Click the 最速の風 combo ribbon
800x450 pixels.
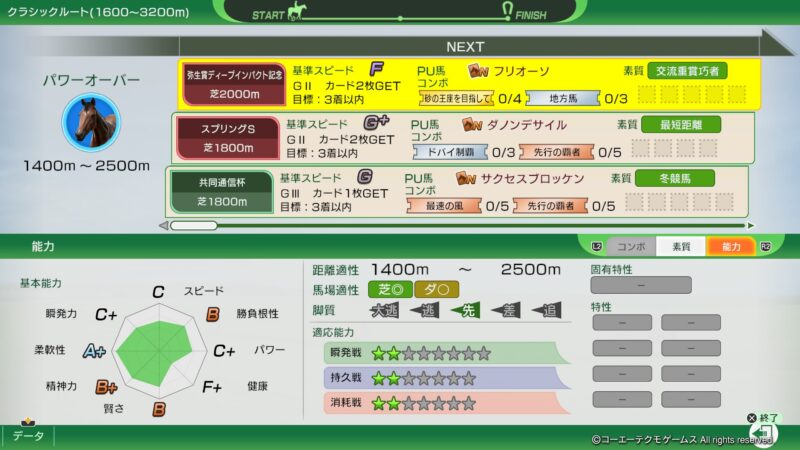(x=444, y=206)
